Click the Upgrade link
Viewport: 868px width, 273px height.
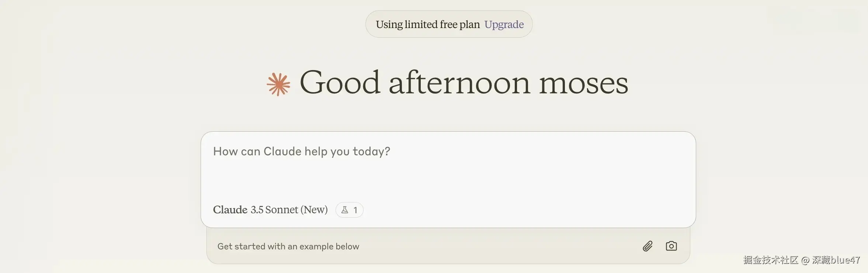[504, 24]
